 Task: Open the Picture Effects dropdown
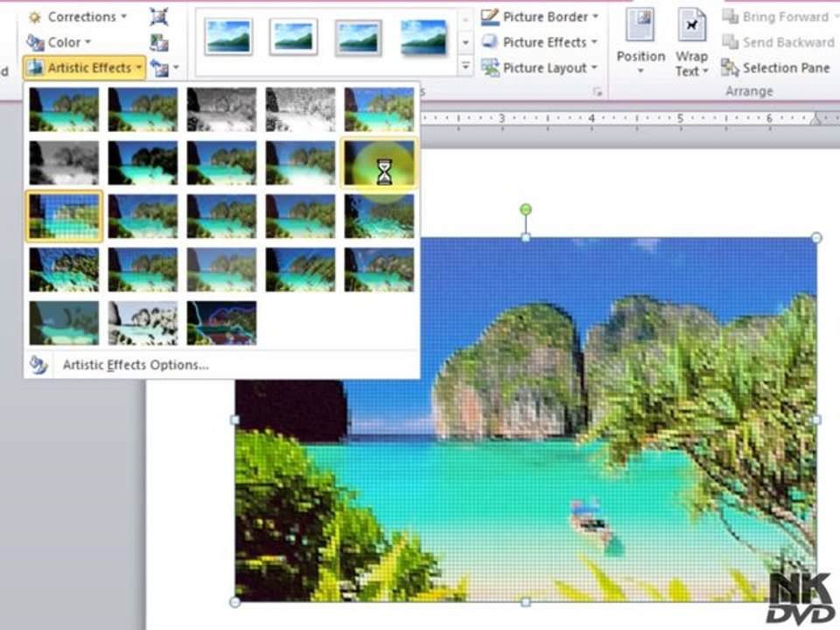[x=540, y=42]
